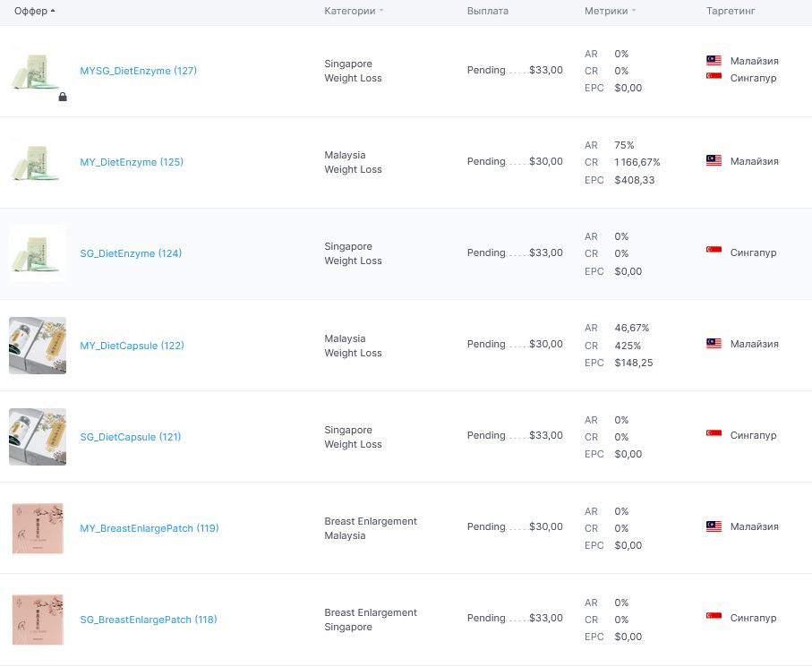This screenshot has width=812, height=667.
Task: Click Singapore flag icon in MYSG_DietEnzyme row
Action: pyautogui.click(x=714, y=76)
